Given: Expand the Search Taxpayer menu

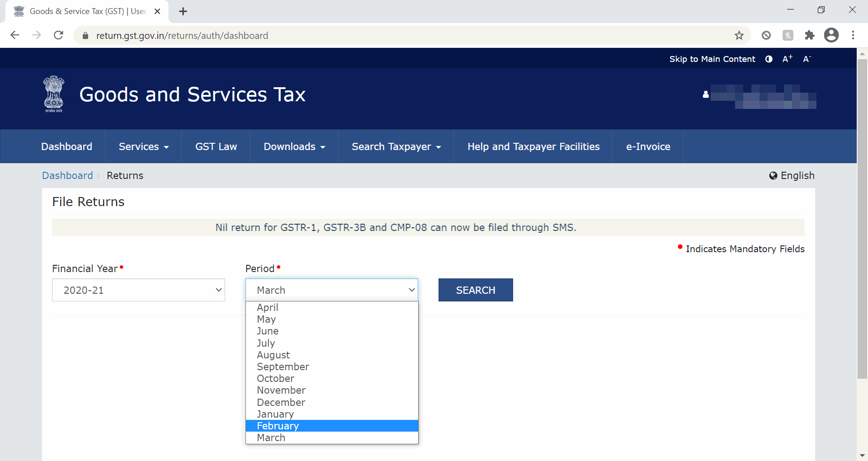Looking at the screenshot, I should (396, 146).
